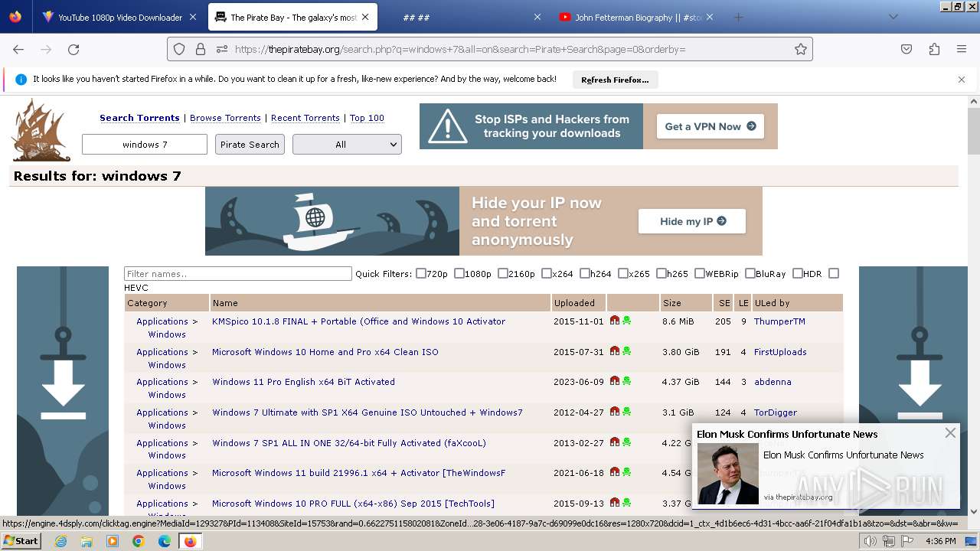Image resolution: width=980 pixels, height=551 pixels.
Task: Click the Hide my IP button
Action: point(692,221)
